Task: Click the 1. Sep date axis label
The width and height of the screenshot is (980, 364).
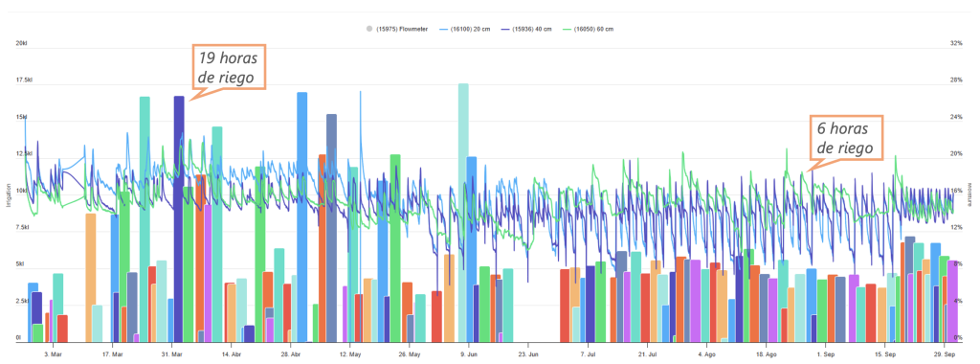Action: [826, 353]
